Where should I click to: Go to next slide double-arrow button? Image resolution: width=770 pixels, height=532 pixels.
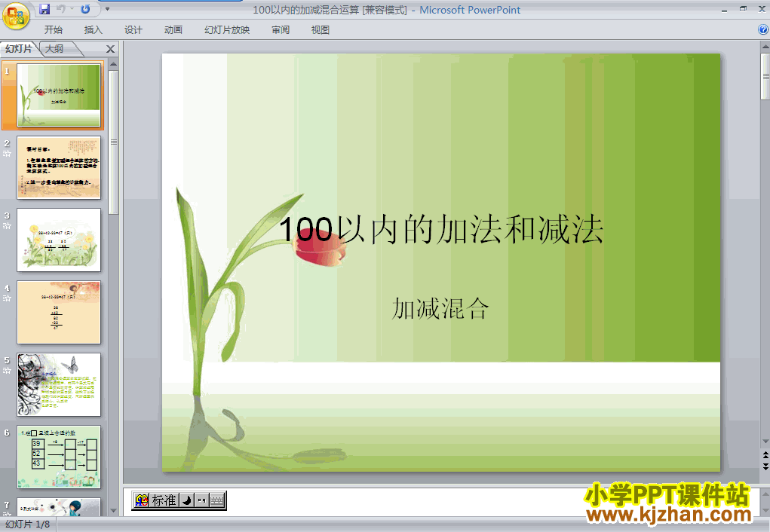(765, 466)
